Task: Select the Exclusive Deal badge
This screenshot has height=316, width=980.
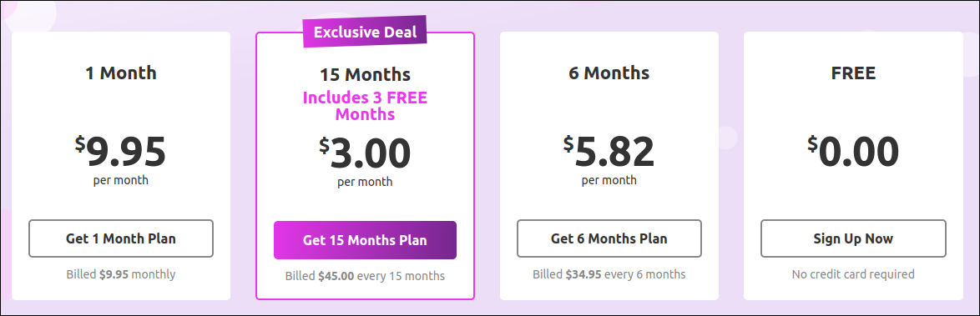Action: 365,32
